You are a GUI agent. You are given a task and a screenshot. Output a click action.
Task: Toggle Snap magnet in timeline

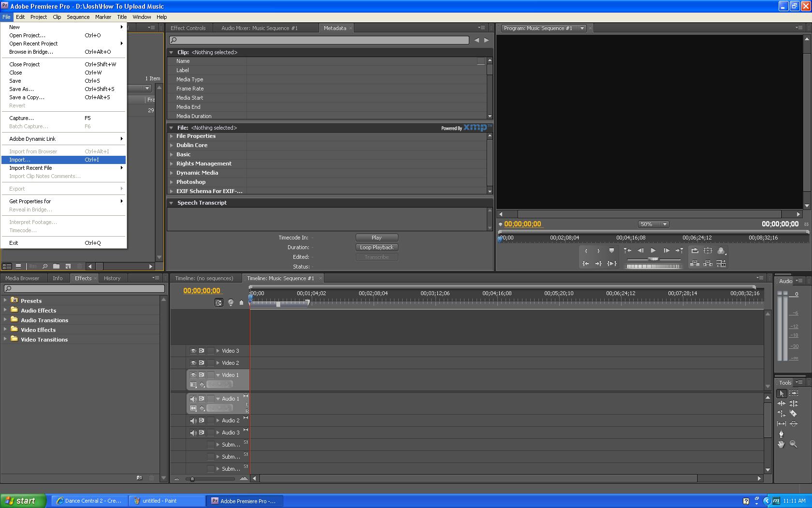click(x=219, y=302)
